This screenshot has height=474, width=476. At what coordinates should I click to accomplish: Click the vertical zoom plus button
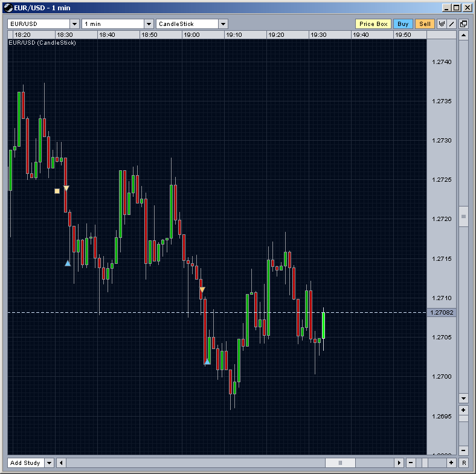463,410
